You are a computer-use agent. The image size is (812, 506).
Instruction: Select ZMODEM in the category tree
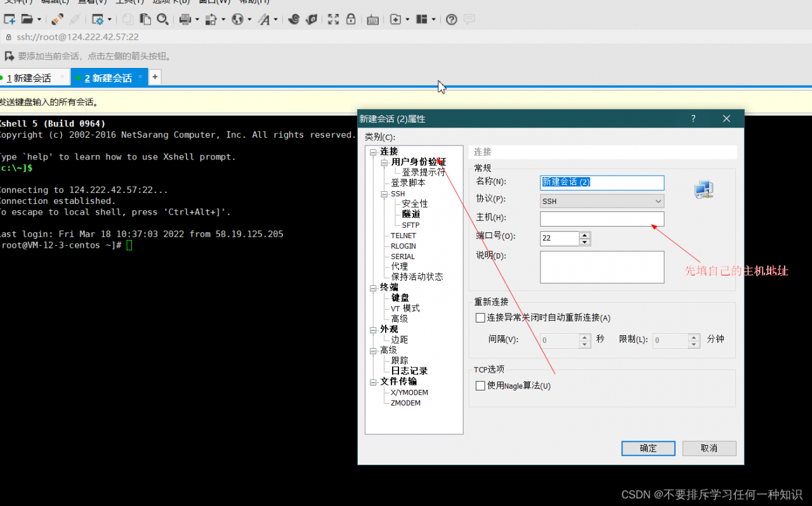pos(405,403)
